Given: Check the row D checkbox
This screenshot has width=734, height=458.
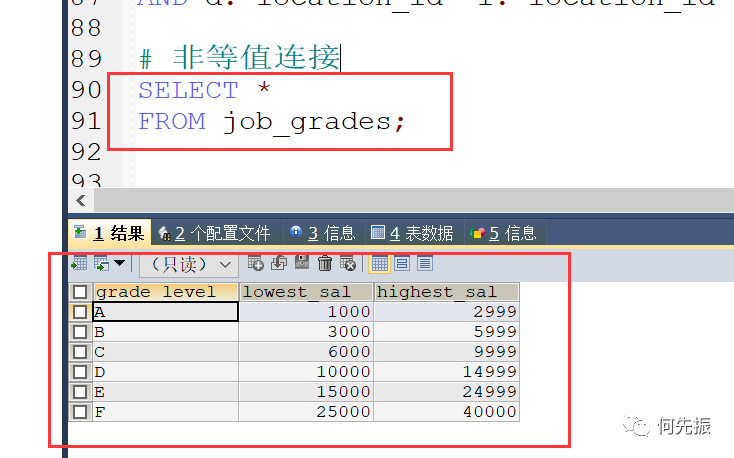Looking at the screenshot, I should (x=80, y=372).
